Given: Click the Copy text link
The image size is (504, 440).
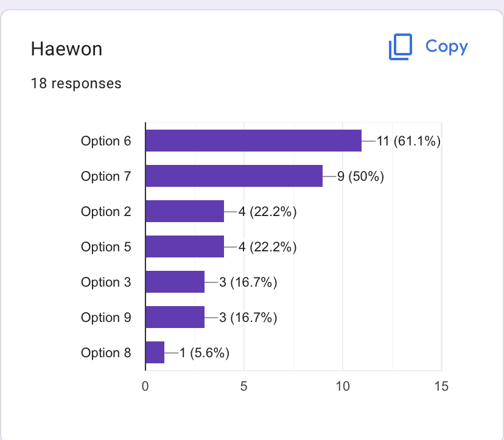Looking at the screenshot, I should click(446, 47).
